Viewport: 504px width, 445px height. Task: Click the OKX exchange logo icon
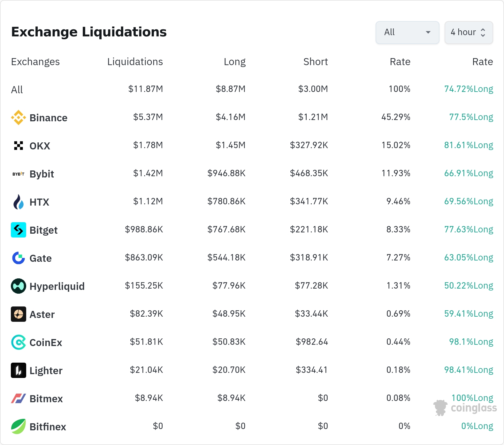(19, 146)
